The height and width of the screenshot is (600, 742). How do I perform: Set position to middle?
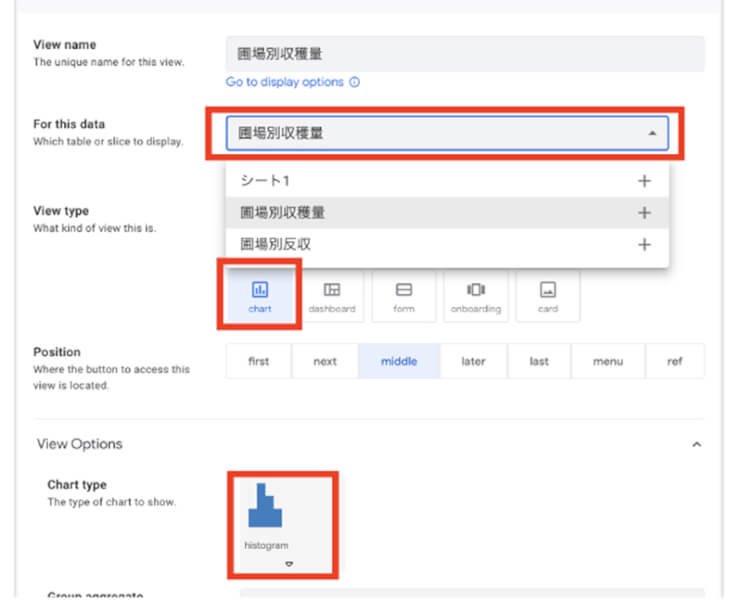coord(399,361)
